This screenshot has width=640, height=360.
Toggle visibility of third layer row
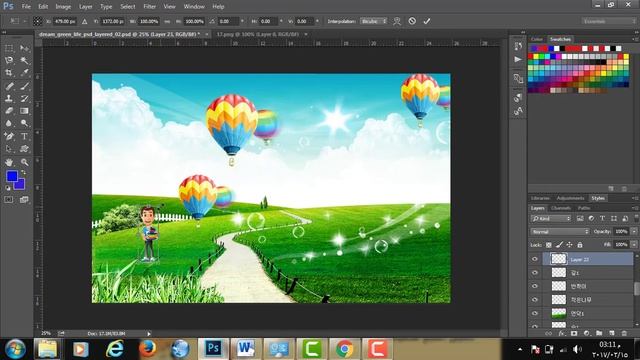(x=535, y=286)
